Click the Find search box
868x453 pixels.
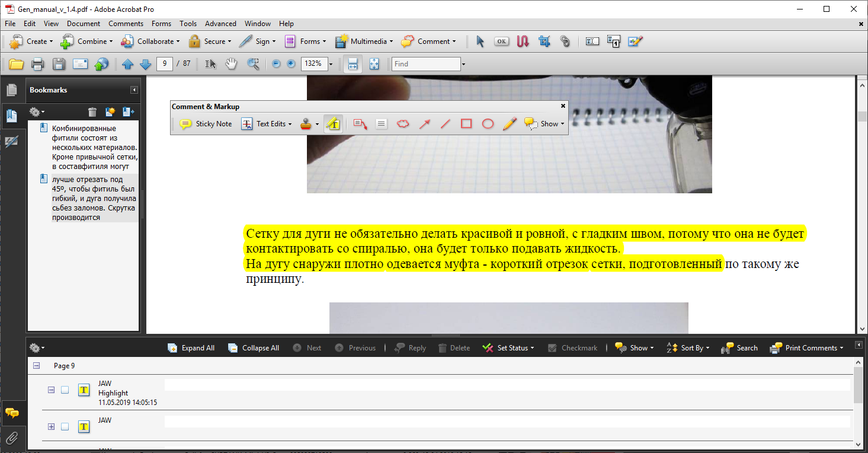(x=426, y=64)
